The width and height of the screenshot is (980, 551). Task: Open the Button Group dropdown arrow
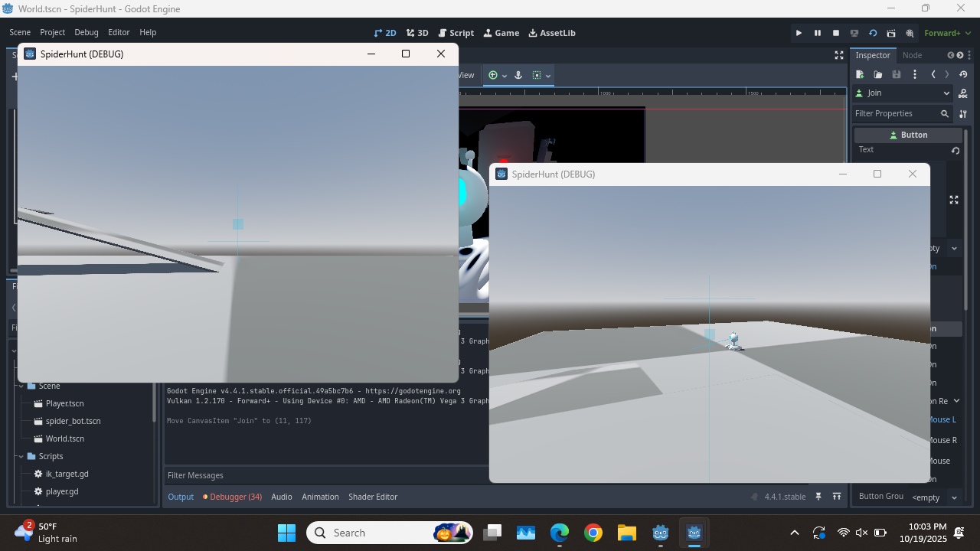(x=955, y=497)
